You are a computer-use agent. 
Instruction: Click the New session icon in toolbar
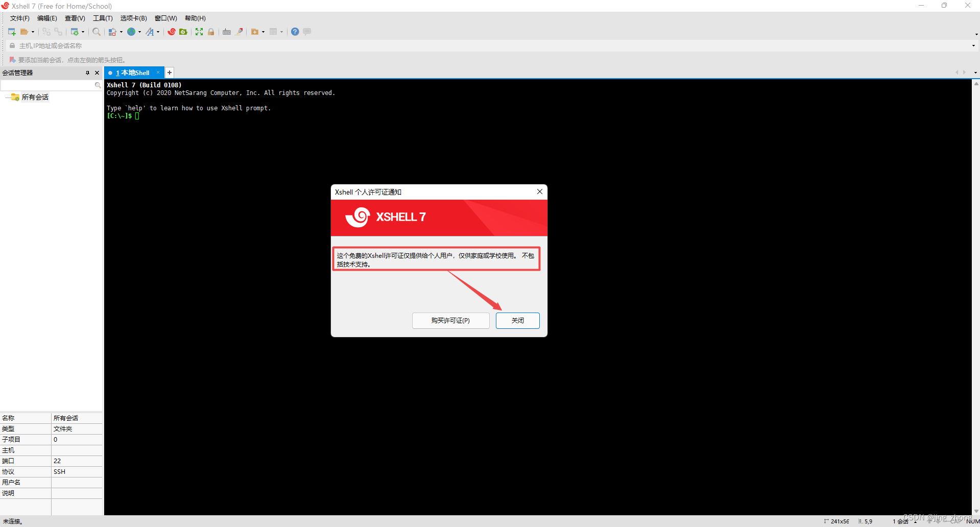12,32
